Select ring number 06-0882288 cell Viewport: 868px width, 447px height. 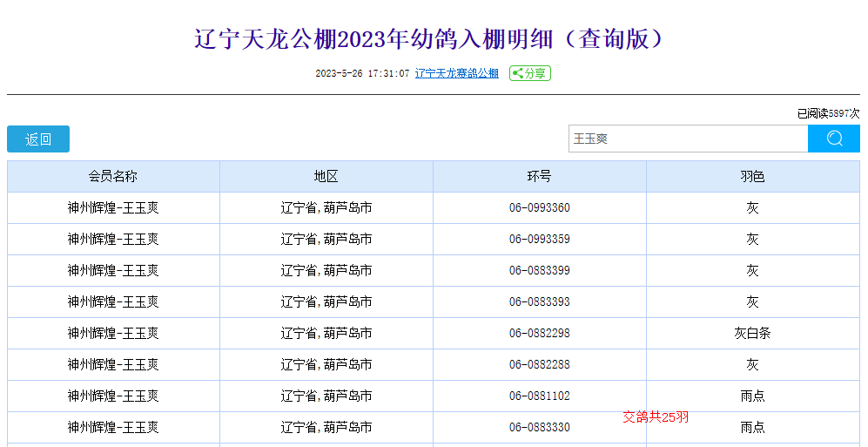point(540,364)
